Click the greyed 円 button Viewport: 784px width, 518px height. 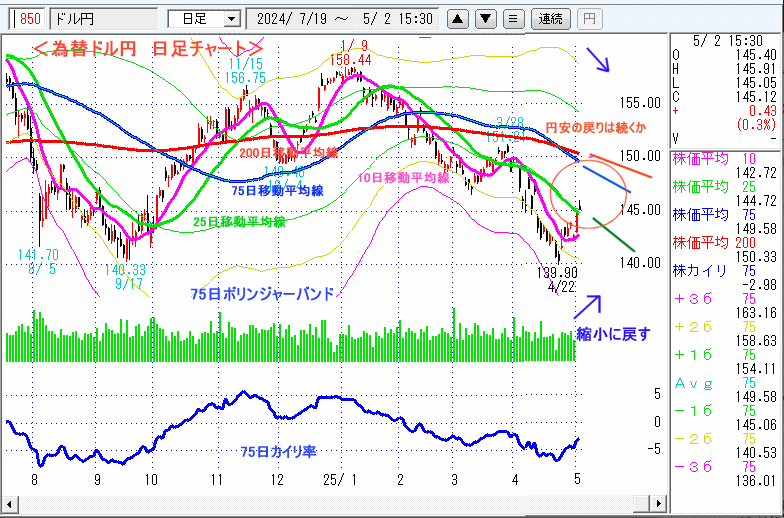590,20
